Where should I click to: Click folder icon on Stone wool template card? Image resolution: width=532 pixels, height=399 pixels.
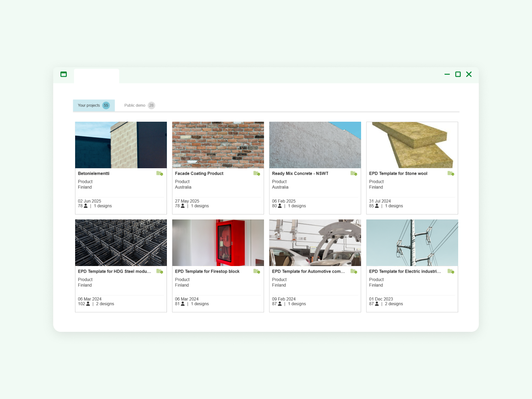pyautogui.click(x=451, y=173)
